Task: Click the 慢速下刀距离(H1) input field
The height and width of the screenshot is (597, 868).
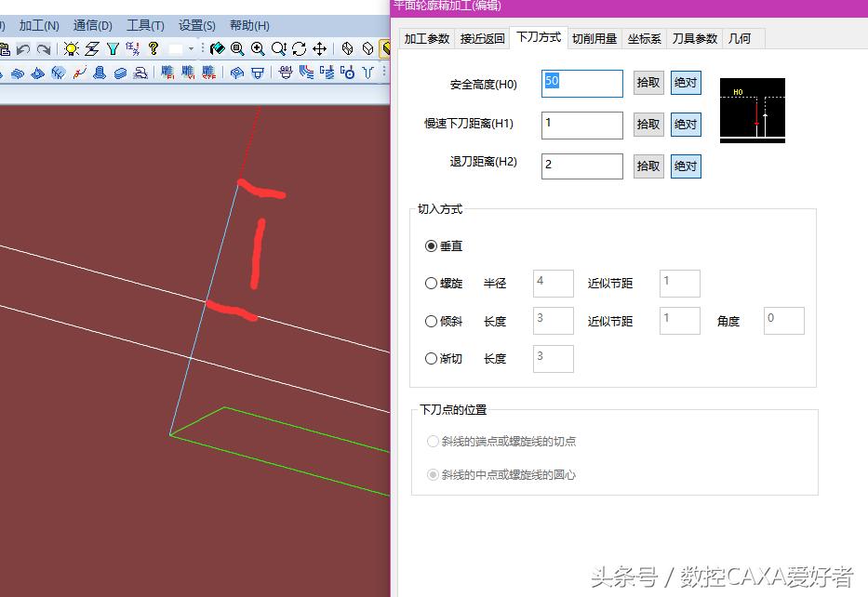Action: [581, 125]
